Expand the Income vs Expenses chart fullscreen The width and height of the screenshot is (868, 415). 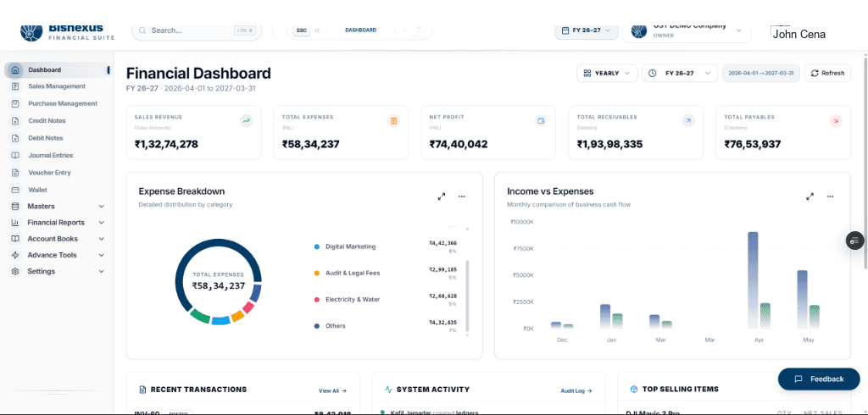pos(810,196)
